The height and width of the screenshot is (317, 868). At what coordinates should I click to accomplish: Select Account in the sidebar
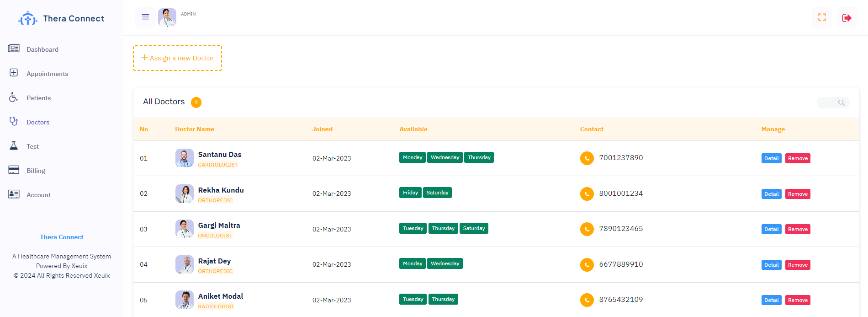click(38, 195)
